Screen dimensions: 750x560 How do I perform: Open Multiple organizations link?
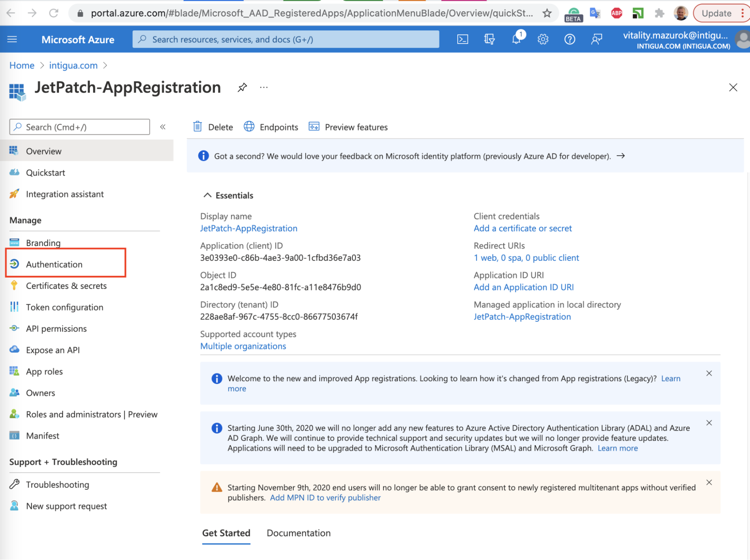[243, 346]
